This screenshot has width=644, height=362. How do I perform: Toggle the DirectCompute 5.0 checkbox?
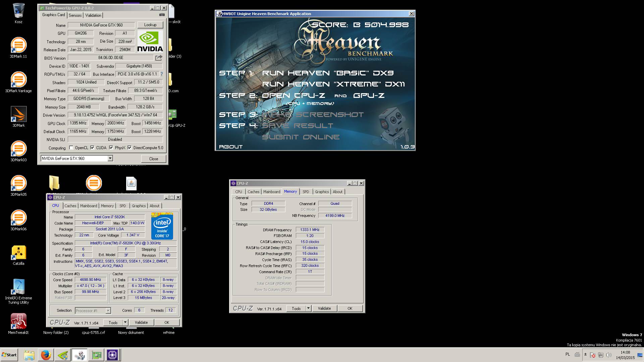[129, 147]
